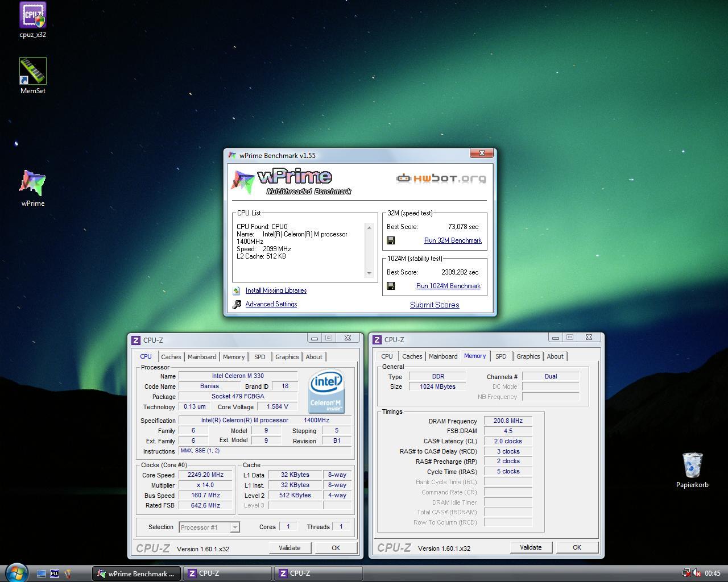Viewport: 728px width, 582px height.
Task: Click the muted volume tray icon
Action: point(696,573)
